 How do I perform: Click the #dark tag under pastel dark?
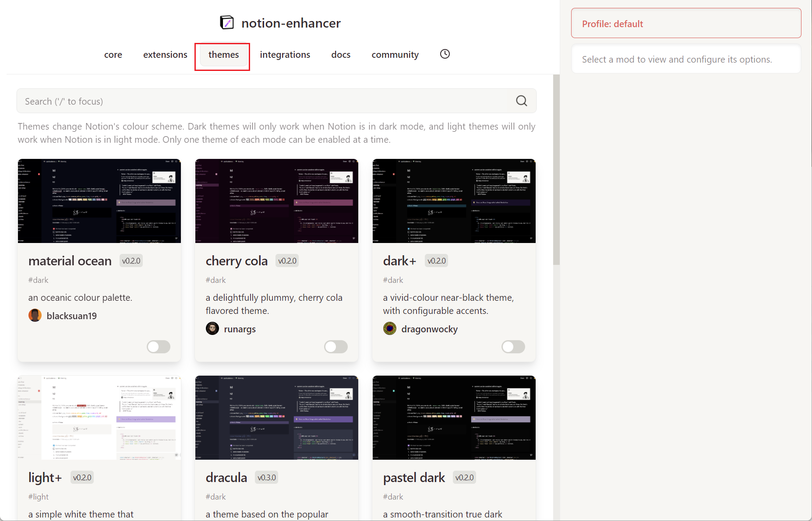point(393,496)
